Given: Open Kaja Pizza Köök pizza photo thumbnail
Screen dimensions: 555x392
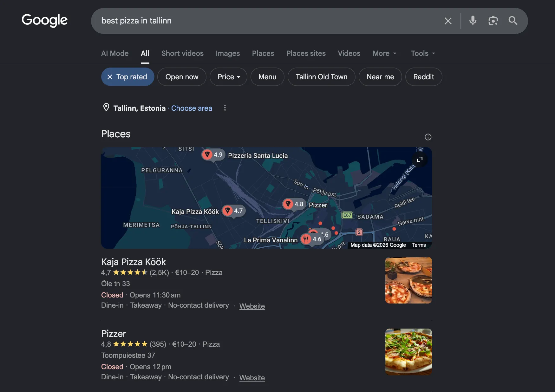Looking at the screenshot, I should pos(408,280).
